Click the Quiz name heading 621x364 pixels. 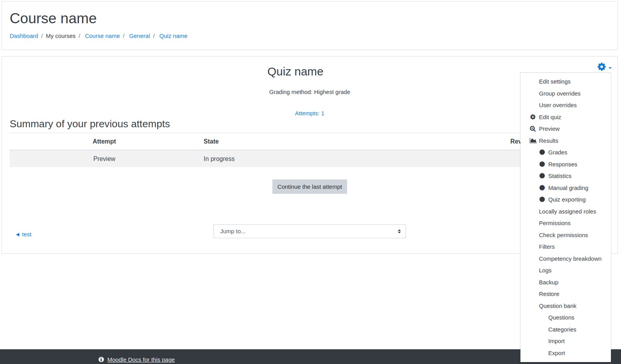tap(295, 71)
